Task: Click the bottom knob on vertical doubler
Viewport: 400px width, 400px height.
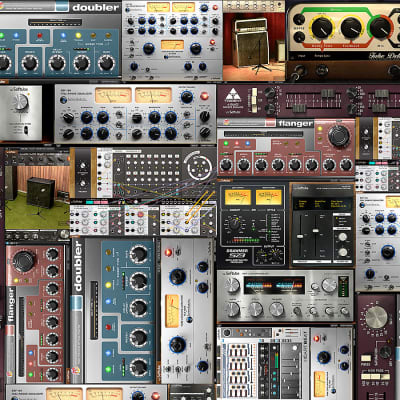Action: coord(138,367)
